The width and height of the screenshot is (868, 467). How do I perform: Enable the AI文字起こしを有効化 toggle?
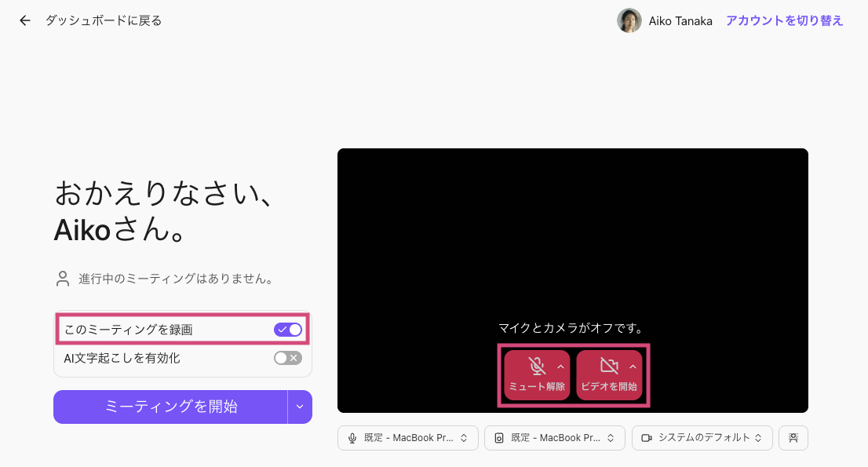click(x=287, y=358)
